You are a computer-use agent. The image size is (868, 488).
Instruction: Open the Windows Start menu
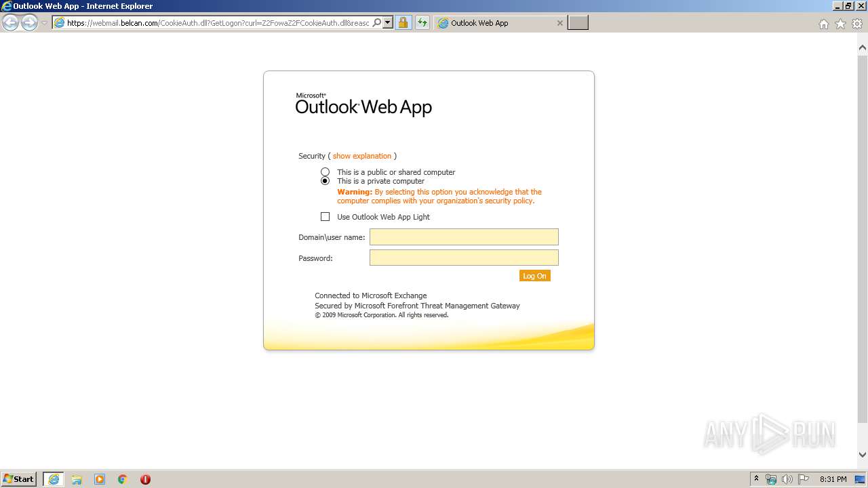pyautogui.click(x=19, y=479)
